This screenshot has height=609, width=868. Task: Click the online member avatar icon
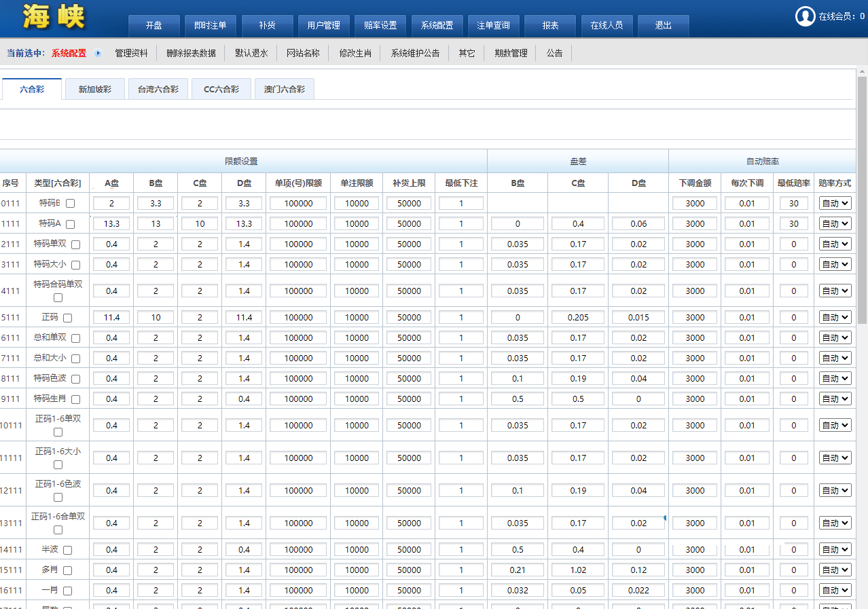pos(805,16)
